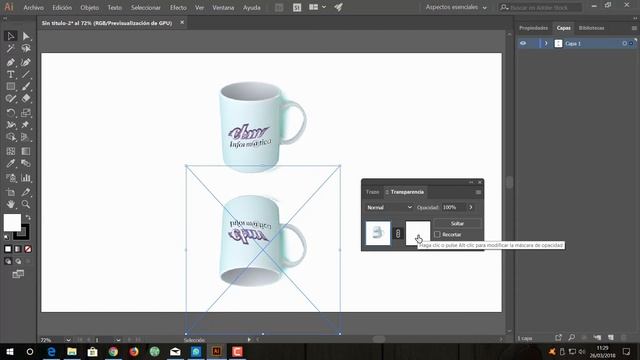Screen dimensions: 640x360
Task: Open the artboard number dropdown
Action: coord(118,340)
